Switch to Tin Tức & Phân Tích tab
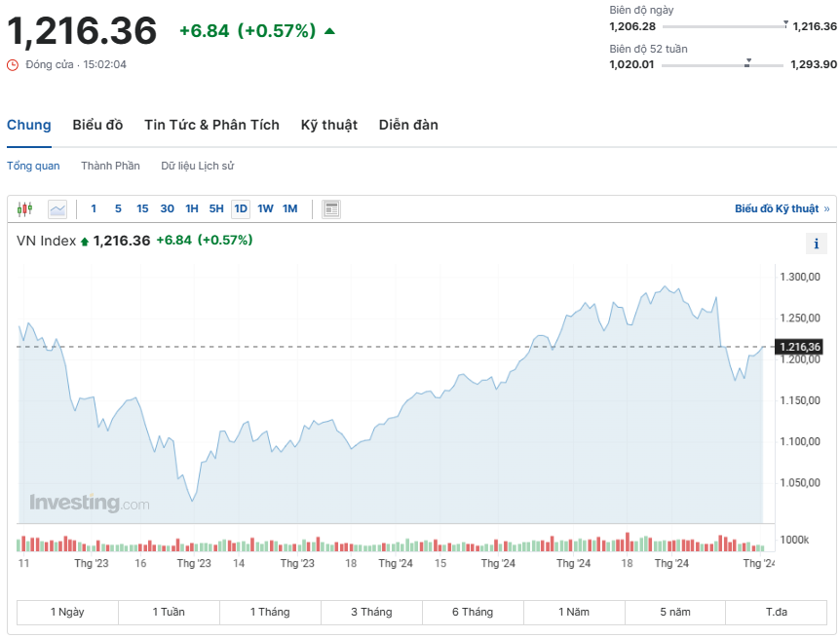840x638 pixels. click(211, 125)
